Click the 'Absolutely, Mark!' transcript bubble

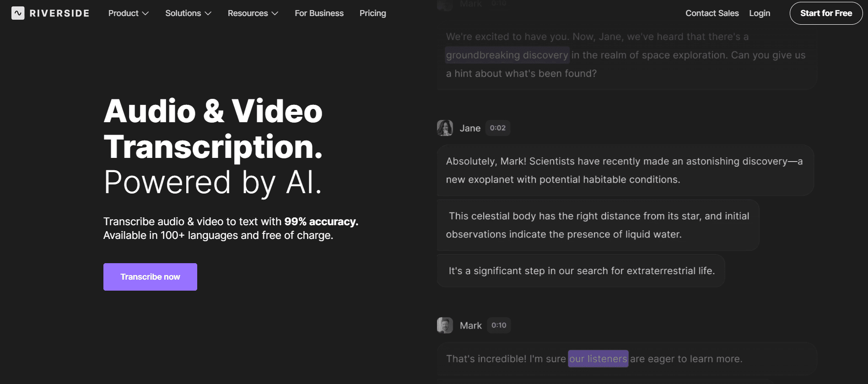point(625,170)
